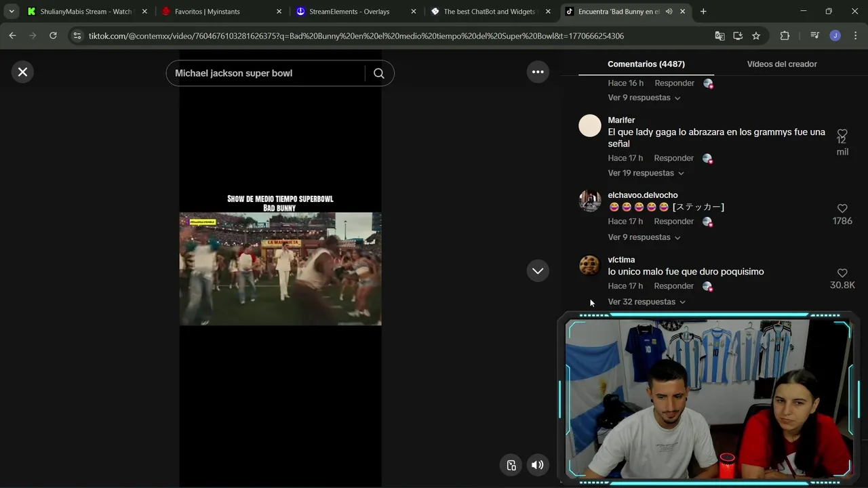
Task: Click the install app icon in address bar
Action: (738, 36)
